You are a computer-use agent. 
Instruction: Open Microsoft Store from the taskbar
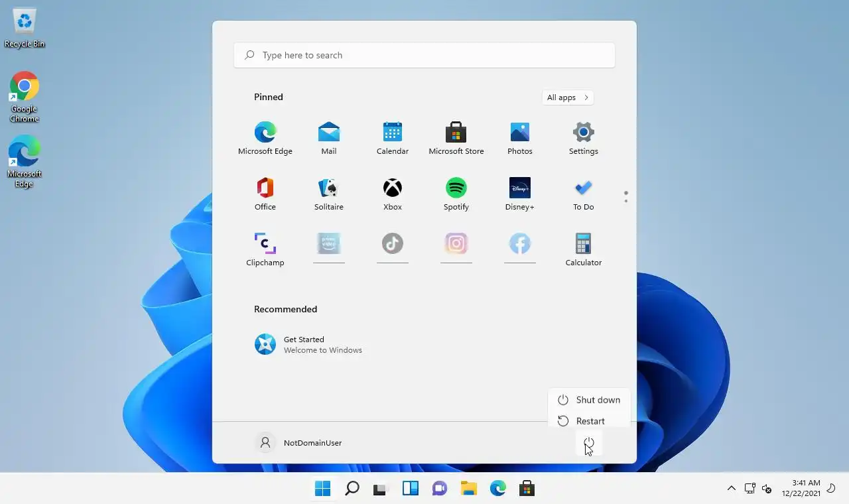click(527, 489)
